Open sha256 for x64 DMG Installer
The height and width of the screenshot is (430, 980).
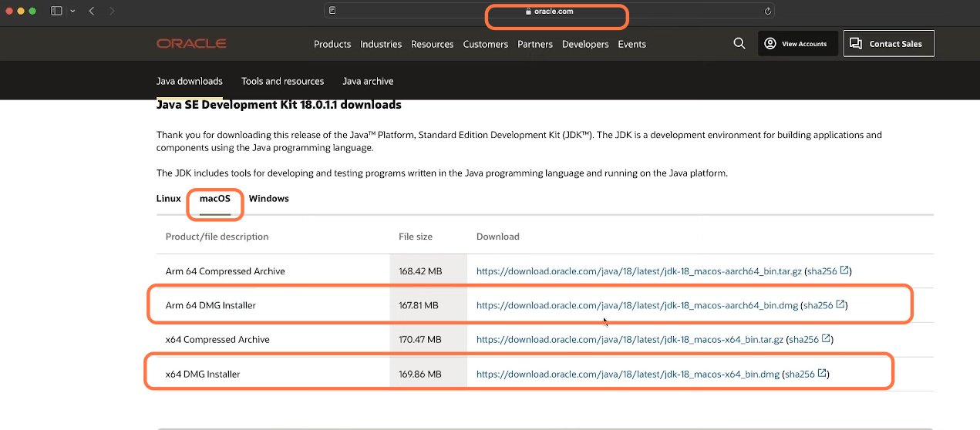pos(806,374)
